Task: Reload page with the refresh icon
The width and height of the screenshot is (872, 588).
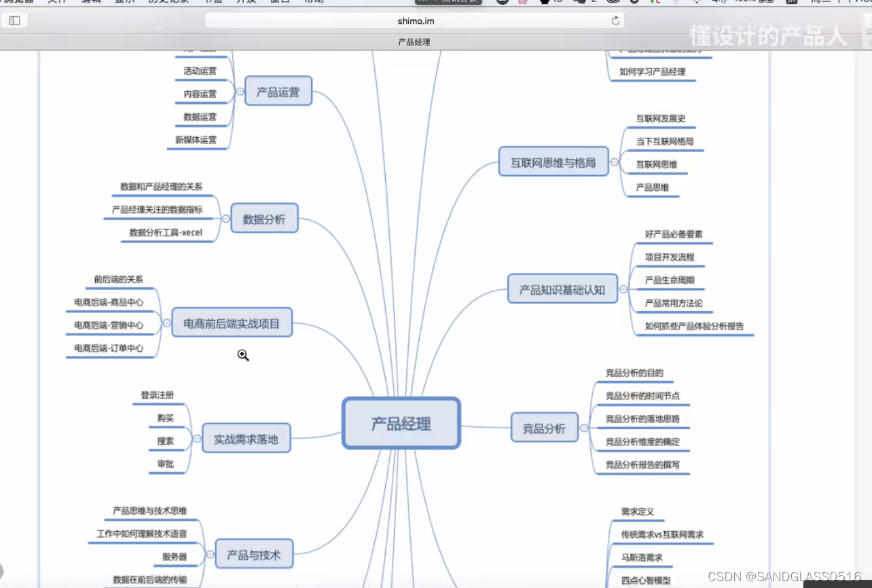Action: tap(615, 21)
